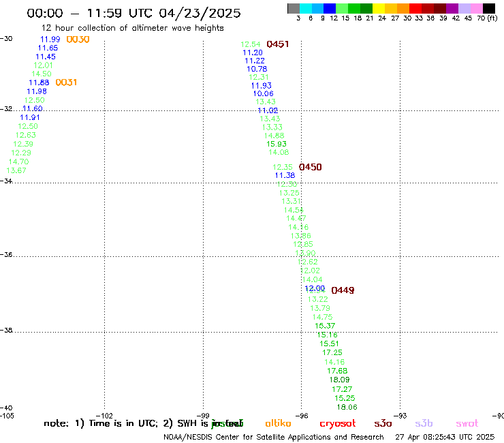Click the wave height value 10.78
Viewport: 504px width, 443px height.
[x=257, y=69]
